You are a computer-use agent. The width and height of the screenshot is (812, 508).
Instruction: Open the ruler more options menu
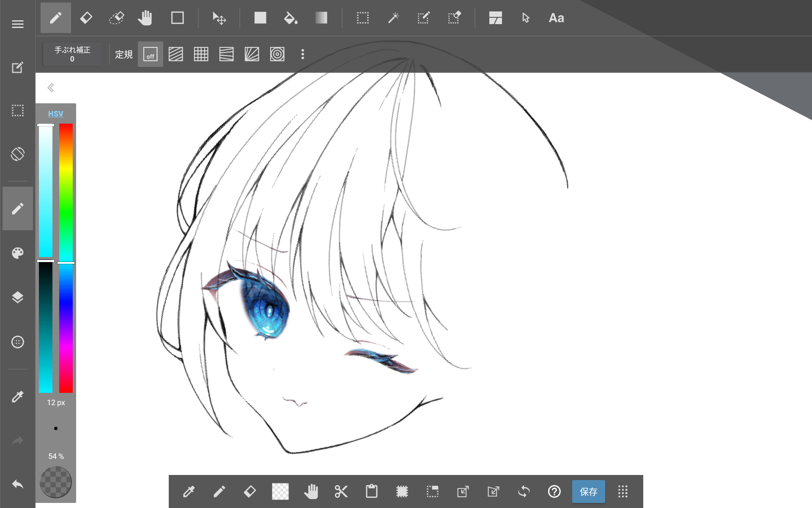pos(303,55)
